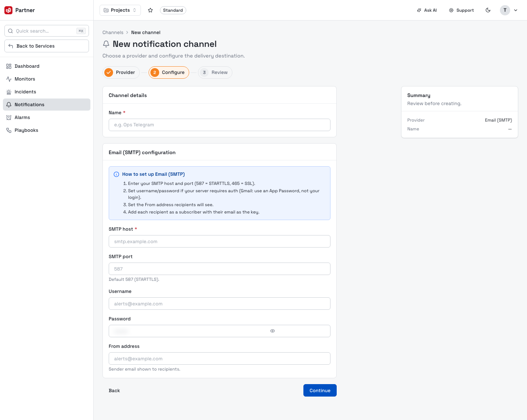Go Back to Services
The image size is (527, 420).
point(46,46)
